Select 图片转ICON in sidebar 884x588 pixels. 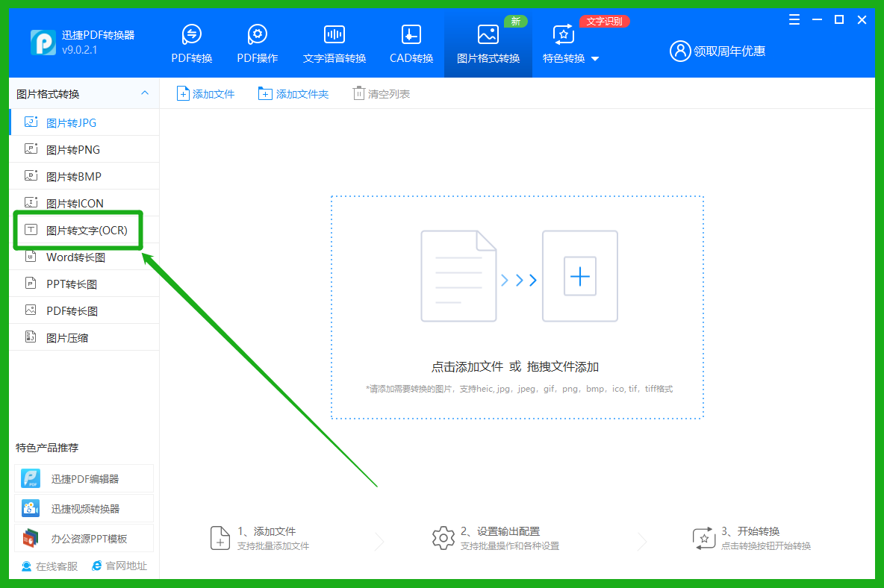(x=84, y=203)
